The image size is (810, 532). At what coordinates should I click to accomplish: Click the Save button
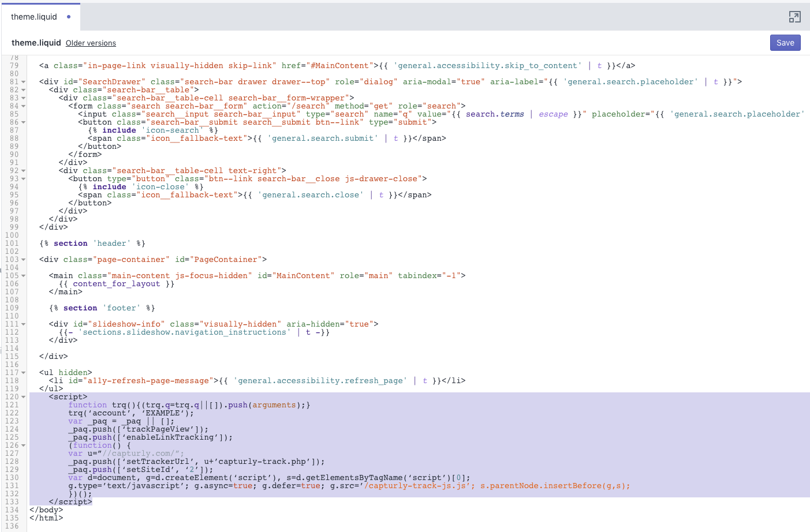785,43
